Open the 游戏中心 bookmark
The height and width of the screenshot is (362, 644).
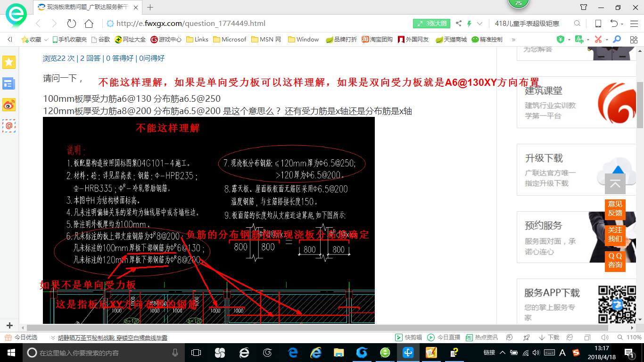pyautogui.click(x=166, y=40)
